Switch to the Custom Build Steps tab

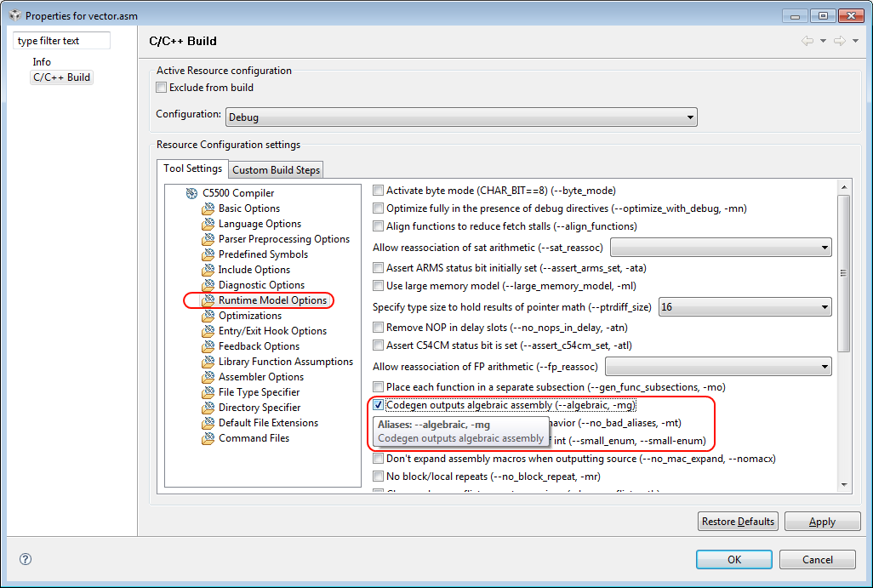(x=275, y=169)
